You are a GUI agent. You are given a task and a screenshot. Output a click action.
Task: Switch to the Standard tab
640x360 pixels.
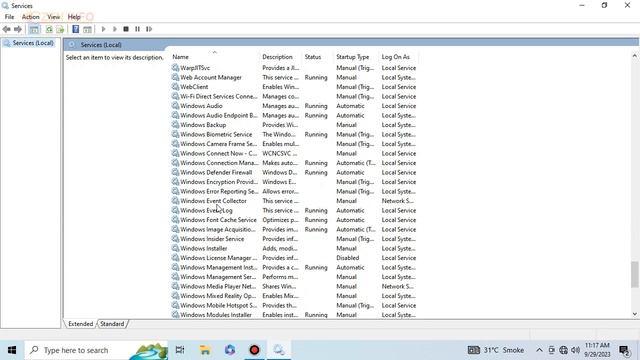[x=112, y=324]
